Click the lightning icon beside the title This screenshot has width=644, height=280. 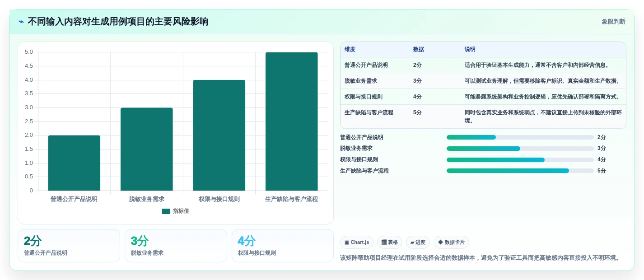click(21, 22)
